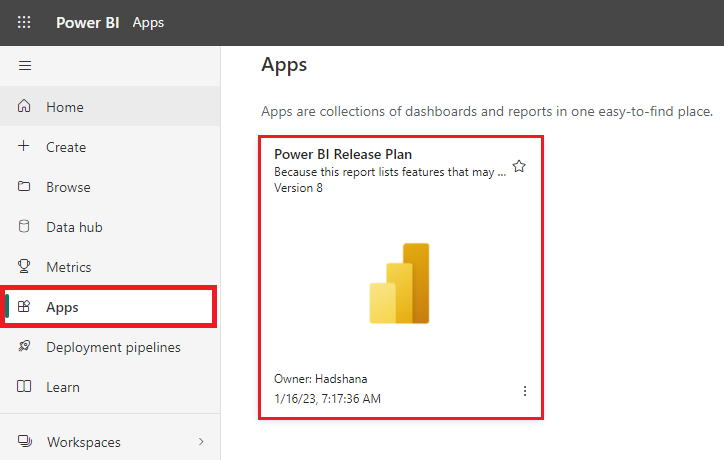Click the Home house icon
The width and height of the screenshot is (724, 460).
24,106
